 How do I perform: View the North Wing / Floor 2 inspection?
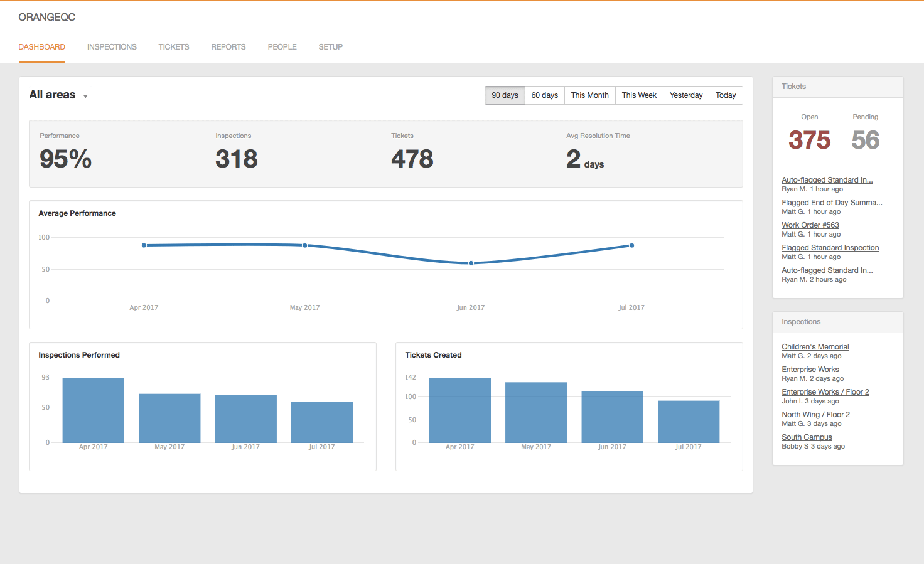click(x=815, y=414)
